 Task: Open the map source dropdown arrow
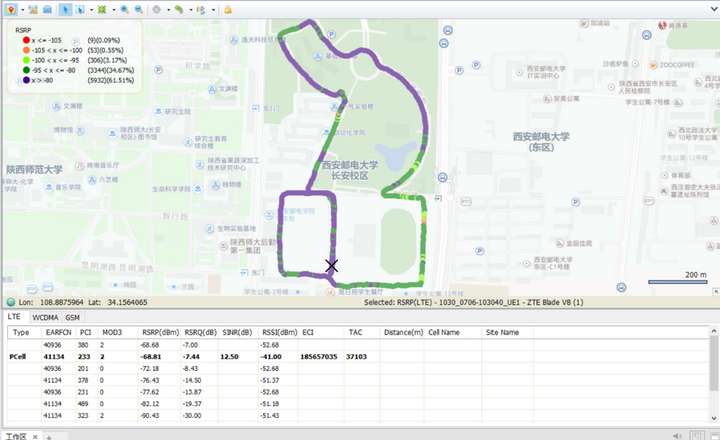tap(22, 10)
